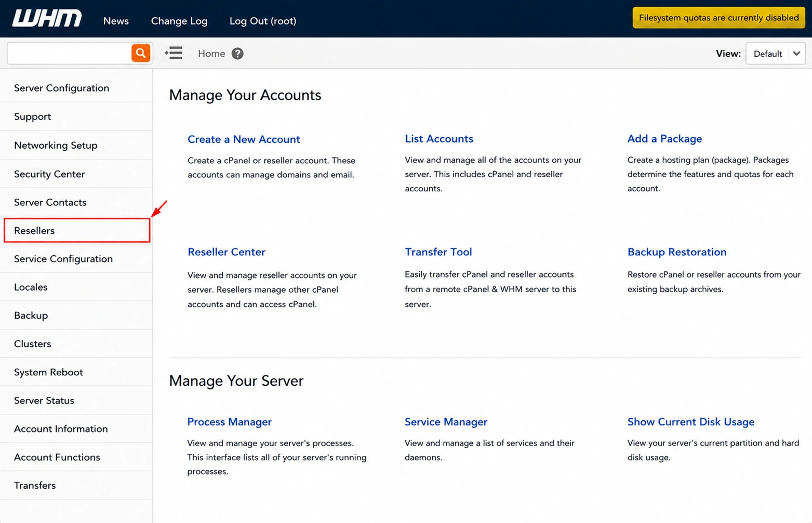Open the Home help question mark icon
Viewport: 812px width, 523px height.
[237, 54]
